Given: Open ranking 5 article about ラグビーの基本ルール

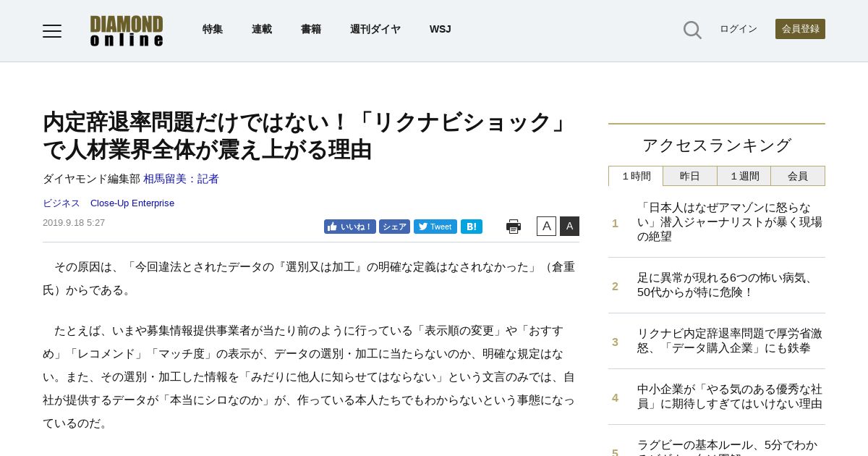Looking at the screenshot, I should click(727, 447).
